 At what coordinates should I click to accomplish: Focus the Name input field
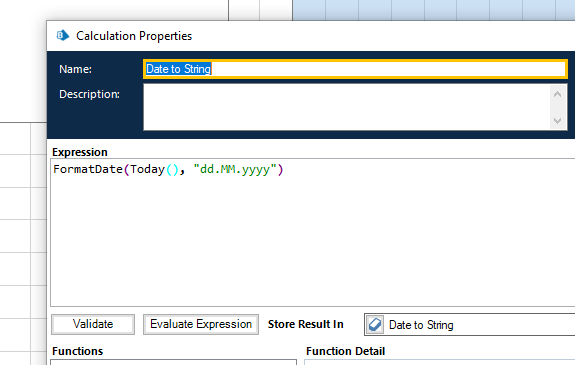coord(355,69)
